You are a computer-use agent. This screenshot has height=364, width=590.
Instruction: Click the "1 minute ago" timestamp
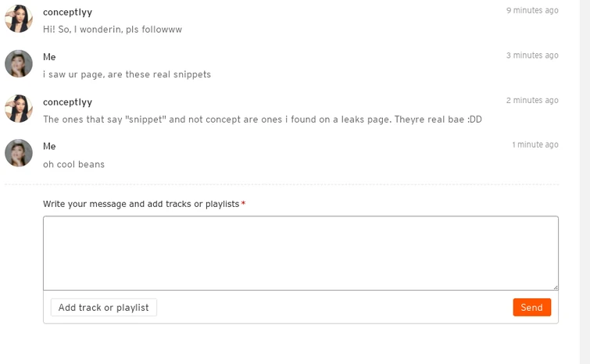click(x=535, y=145)
